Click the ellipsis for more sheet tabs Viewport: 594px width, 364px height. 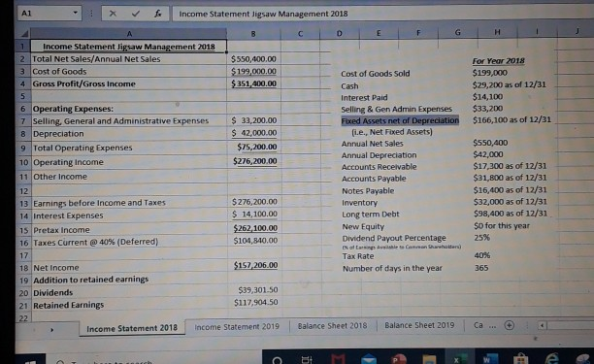492,325
